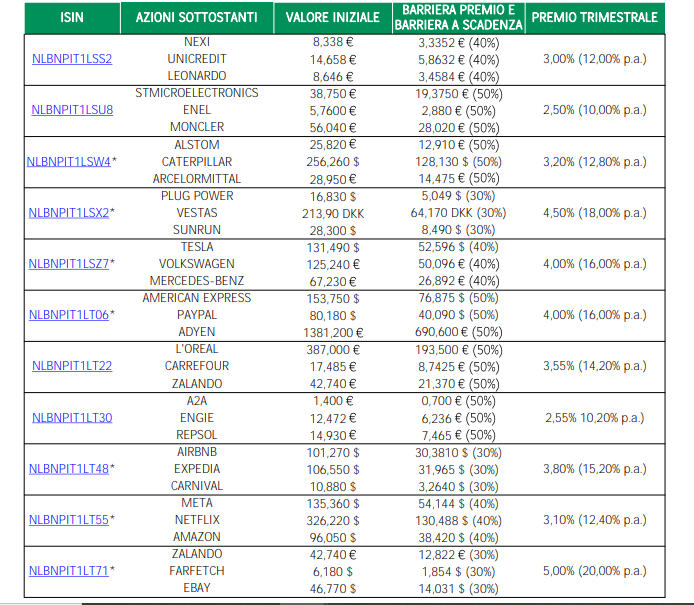Select the FARFETCH stock cell
The width and height of the screenshot is (694, 605).
coord(197,571)
